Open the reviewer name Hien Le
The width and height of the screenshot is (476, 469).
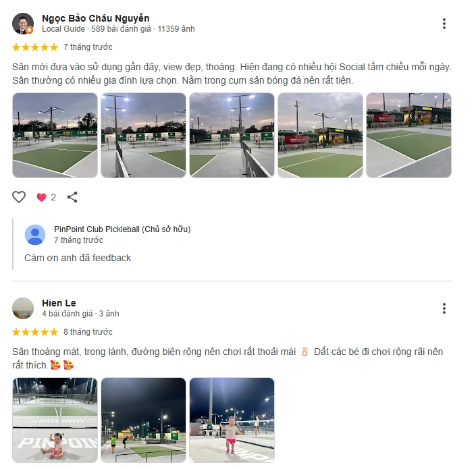(59, 303)
